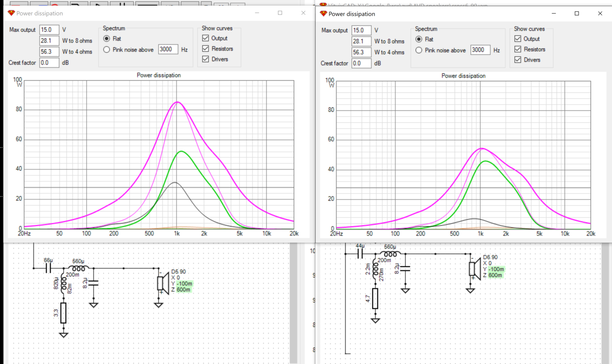Screen dimensions: 612x364
Task: Click ground symbol below the 4.7 resistor
Action: (x=375, y=320)
